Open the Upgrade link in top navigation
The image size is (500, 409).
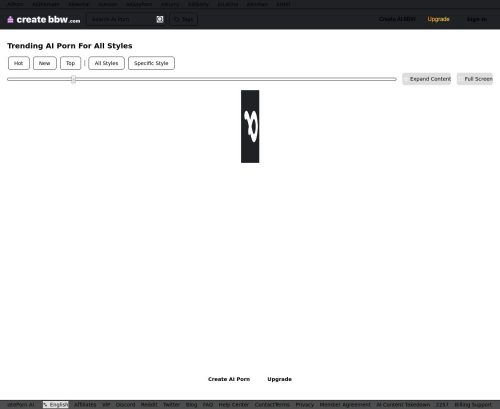(x=438, y=19)
